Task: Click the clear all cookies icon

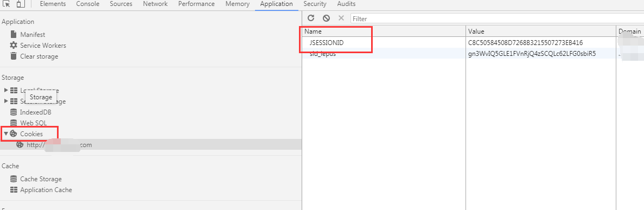Action: coord(326,18)
